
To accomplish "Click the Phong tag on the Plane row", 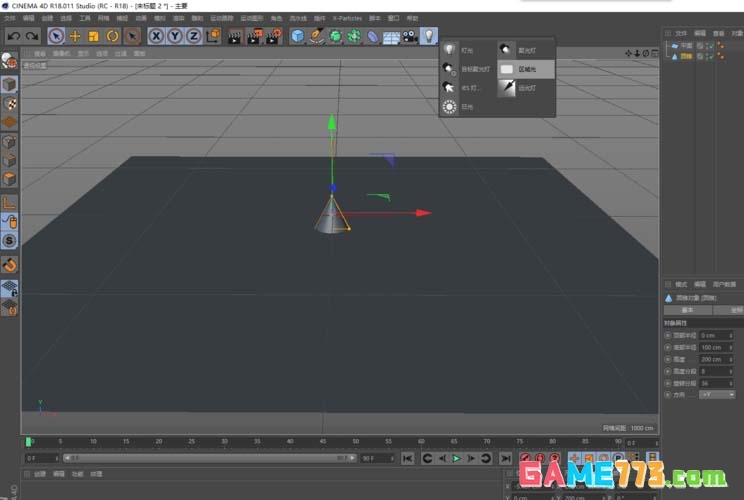I will click(x=721, y=45).
